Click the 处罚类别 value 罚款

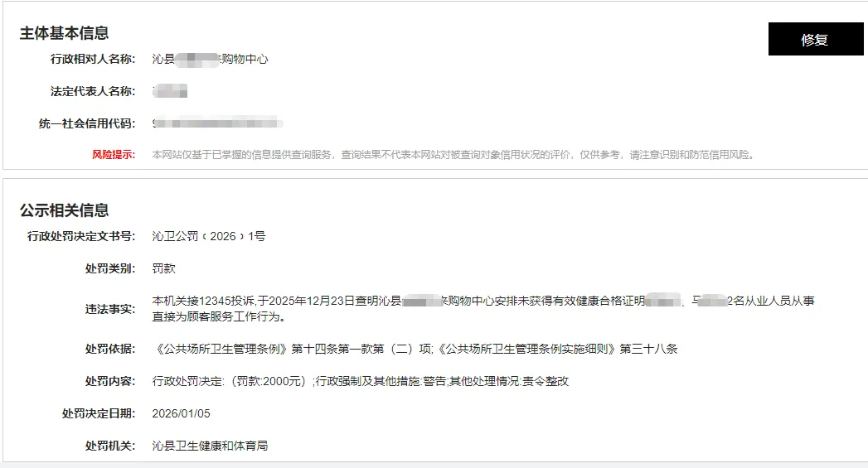pyautogui.click(x=164, y=268)
